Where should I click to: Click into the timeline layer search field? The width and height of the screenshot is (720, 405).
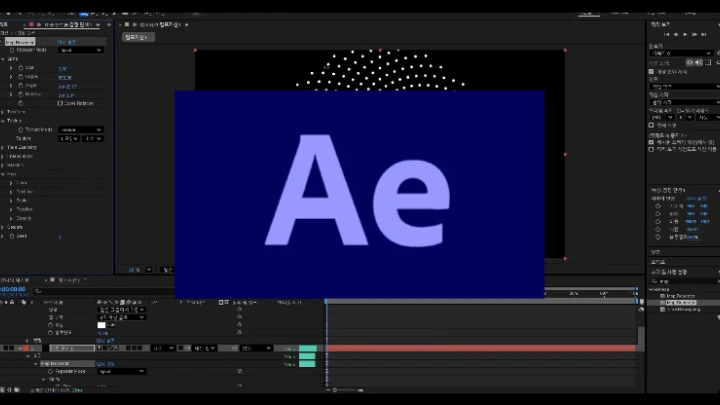pyautogui.click(x=106, y=291)
